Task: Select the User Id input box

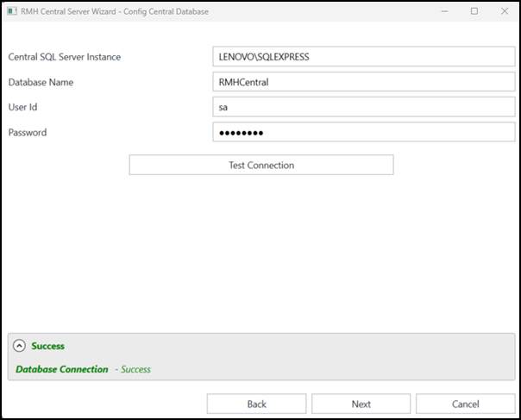Action: click(x=364, y=107)
